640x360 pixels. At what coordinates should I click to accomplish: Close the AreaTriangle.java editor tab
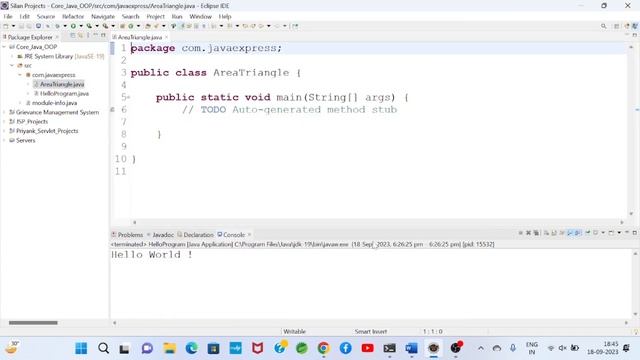point(167,37)
